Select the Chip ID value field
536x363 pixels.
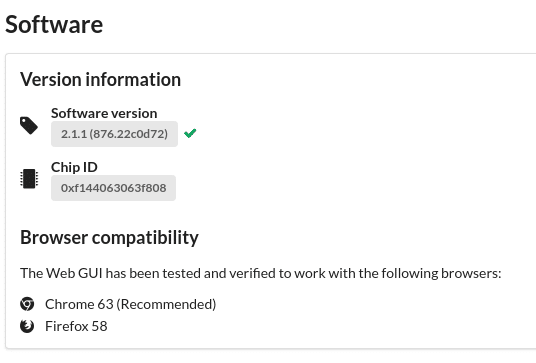tap(113, 188)
